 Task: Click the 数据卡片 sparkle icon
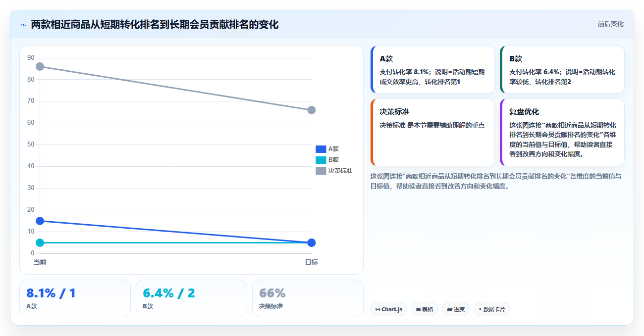pos(480,310)
